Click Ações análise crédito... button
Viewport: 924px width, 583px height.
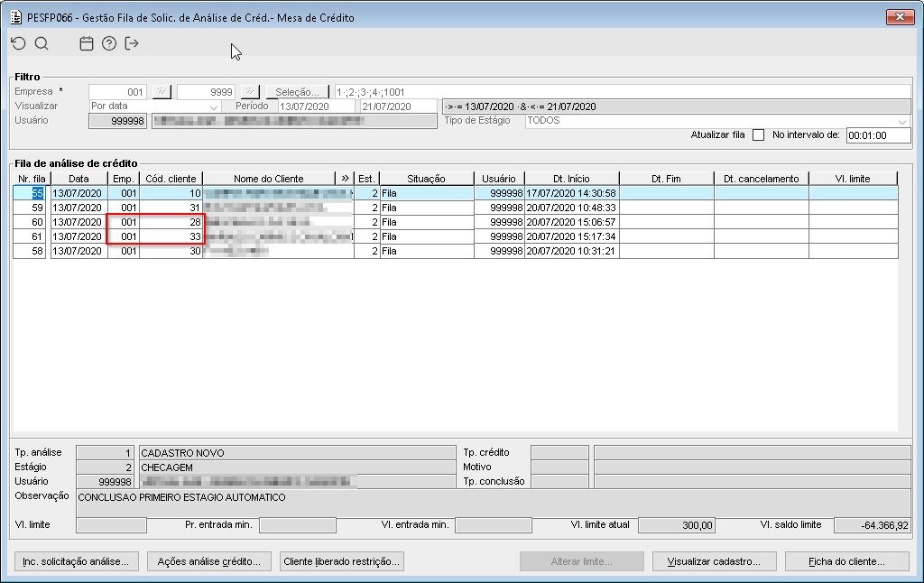click(x=208, y=561)
